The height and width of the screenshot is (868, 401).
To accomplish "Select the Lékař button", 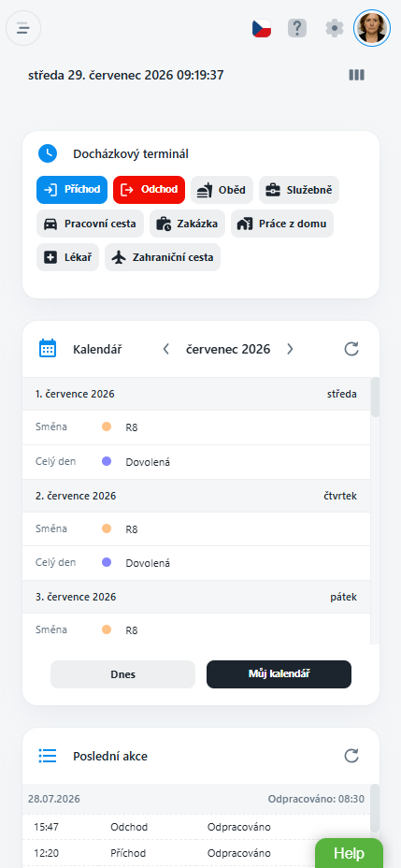I will pos(67,257).
